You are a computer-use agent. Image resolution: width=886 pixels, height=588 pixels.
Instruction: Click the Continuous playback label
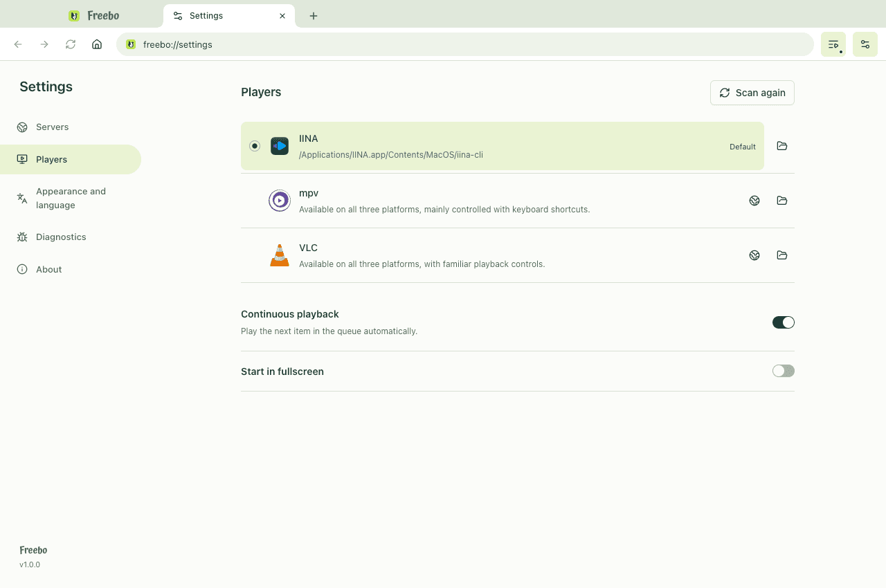tap(290, 314)
